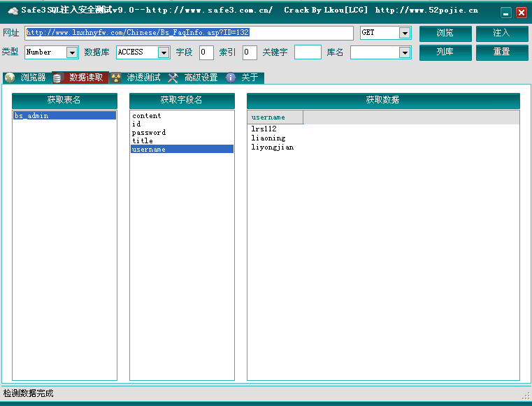This screenshot has width=532, height=406.
Task: Click the 重置 button
Action: [x=502, y=52]
